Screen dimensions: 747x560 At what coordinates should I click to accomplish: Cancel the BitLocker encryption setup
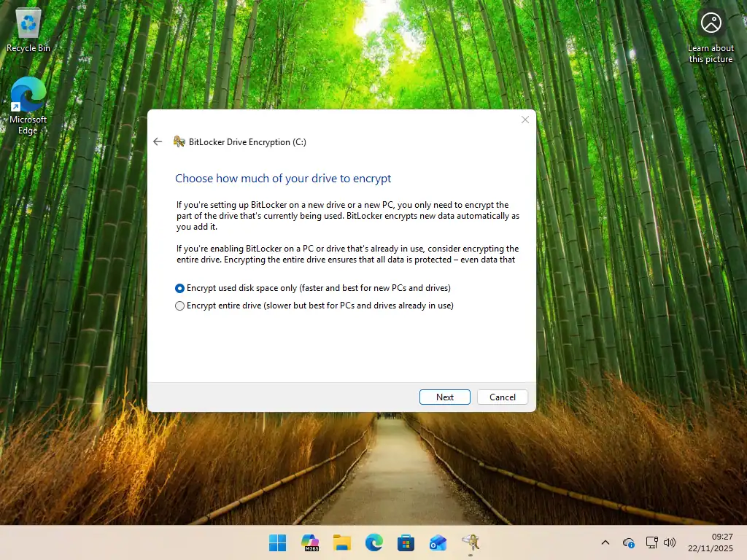[502, 397]
